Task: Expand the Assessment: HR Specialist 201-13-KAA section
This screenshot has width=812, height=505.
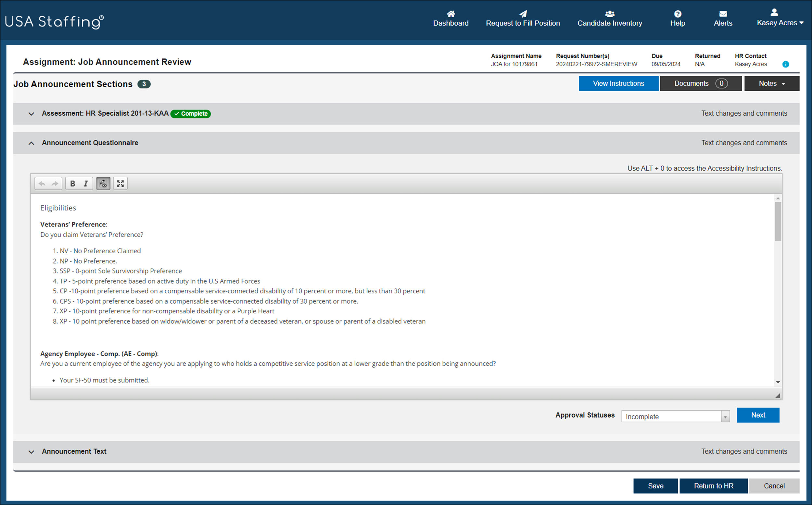Action: click(31, 114)
